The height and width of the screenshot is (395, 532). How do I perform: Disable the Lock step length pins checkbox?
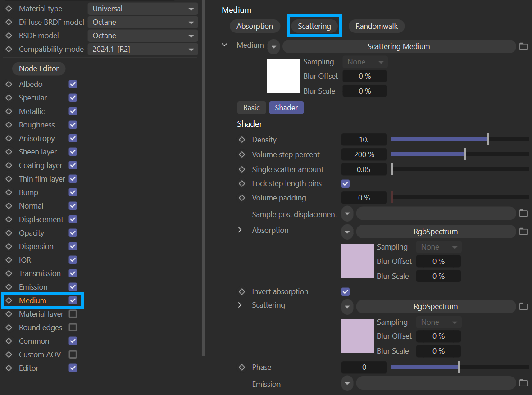[x=346, y=183]
